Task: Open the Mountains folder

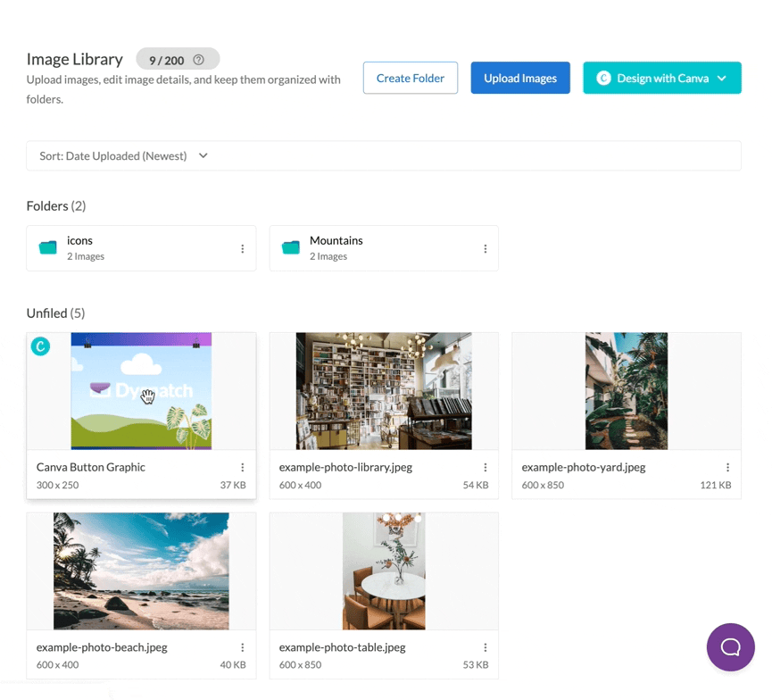Action: [384, 248]
